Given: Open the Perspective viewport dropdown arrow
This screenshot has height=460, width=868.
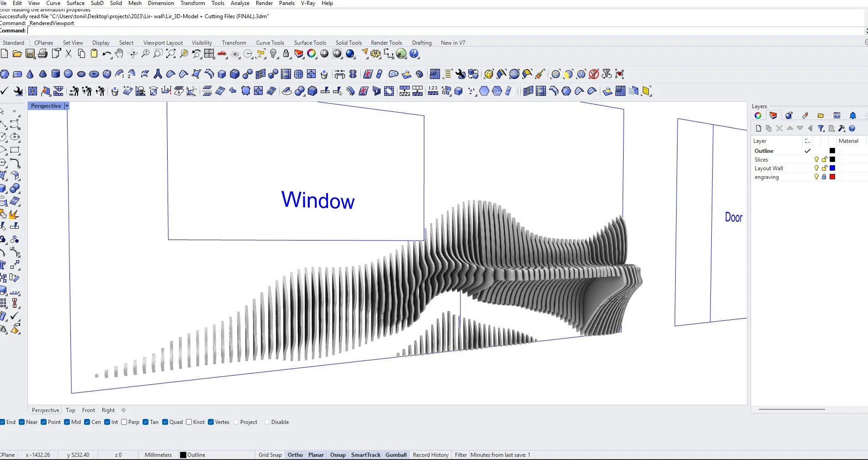Looking at the screenshot, I should (67, 106).
